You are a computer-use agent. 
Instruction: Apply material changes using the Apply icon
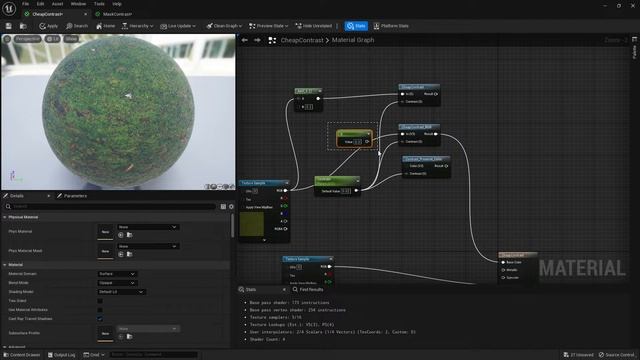click(48, 26)
